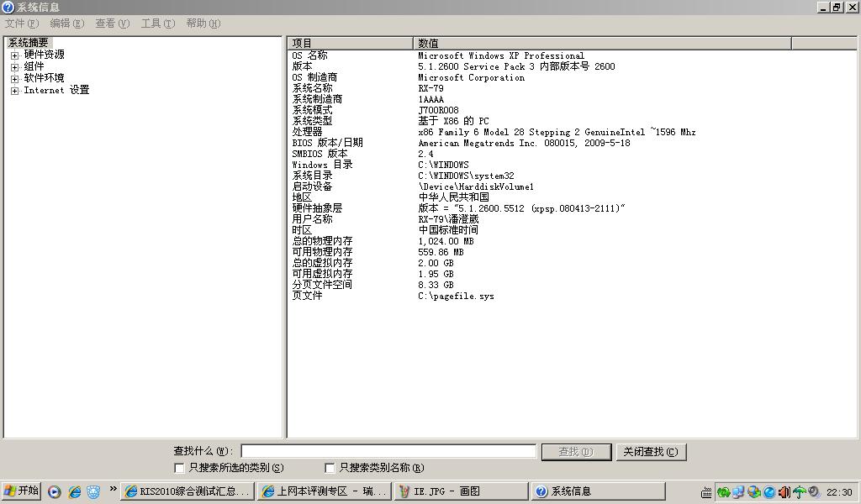861x504 pixels.
Task: Select the SMBIOS 版本 row
Action: [571, 154]
